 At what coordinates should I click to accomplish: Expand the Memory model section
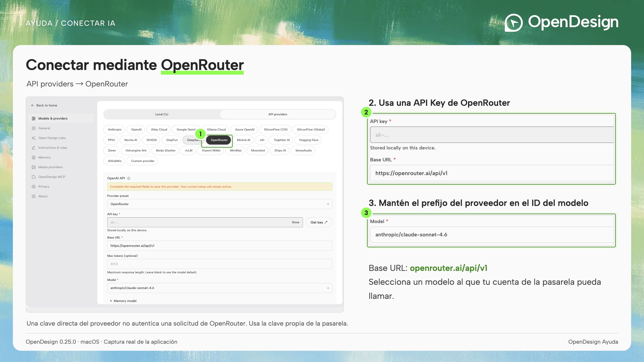pyautogui.click(x=124, y=301)
